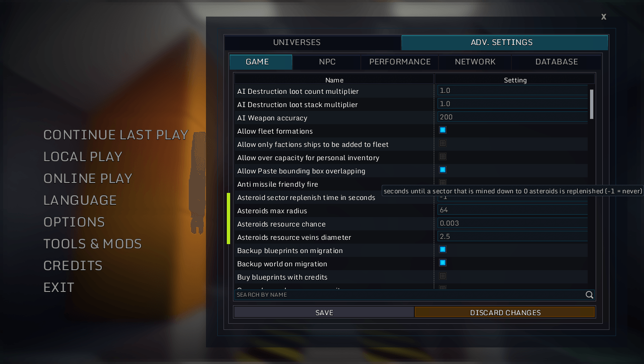Enable Buy blueprints with credits checkbox
This screenshot has width=644, height=364.
tap(443, 276)
